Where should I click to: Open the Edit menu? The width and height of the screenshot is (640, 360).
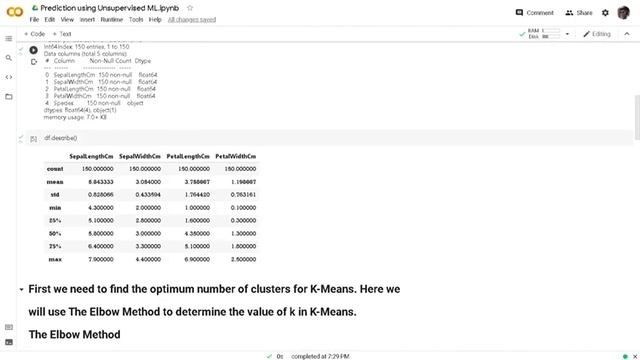click(50, 20)
